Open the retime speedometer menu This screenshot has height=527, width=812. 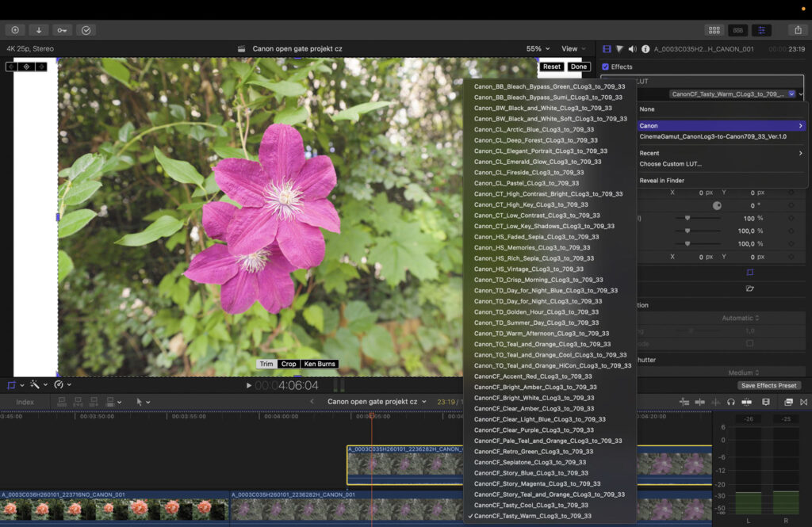[x=59, y=384]
